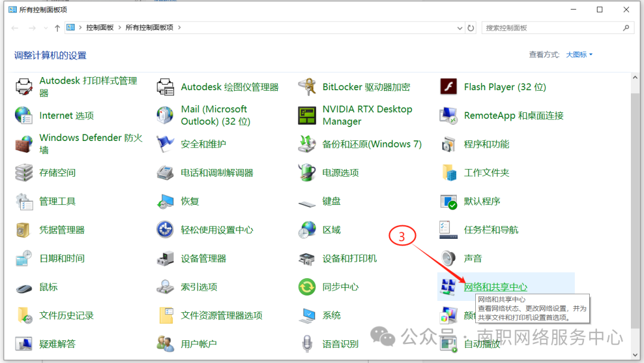The width and height of the screenshot is (644, 363).
Task: Open the Windows Defender 防火墙 icon
Action: pyautogui.click(x=24, y=144)
